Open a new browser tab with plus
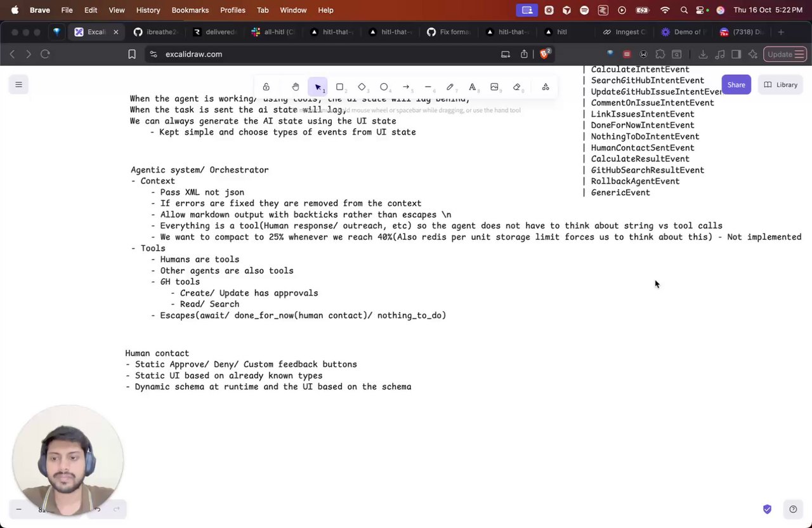The image size is (812, 528). pos(781,32)
